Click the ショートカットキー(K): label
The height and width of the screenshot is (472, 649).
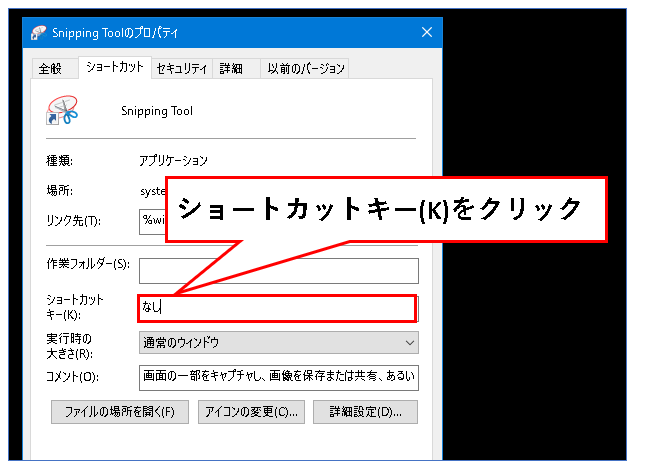pos(75,307)
